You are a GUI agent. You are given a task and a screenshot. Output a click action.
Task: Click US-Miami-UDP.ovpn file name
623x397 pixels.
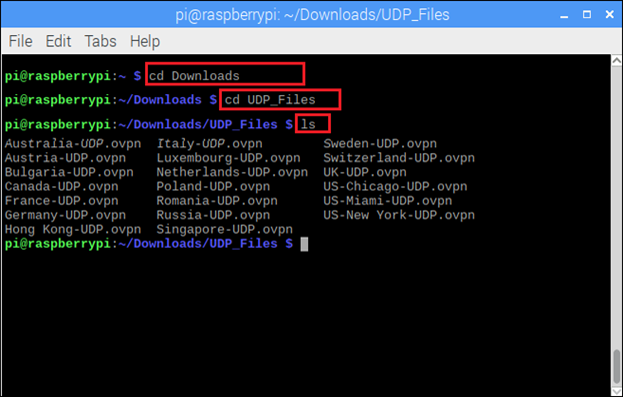click(387, 201)
